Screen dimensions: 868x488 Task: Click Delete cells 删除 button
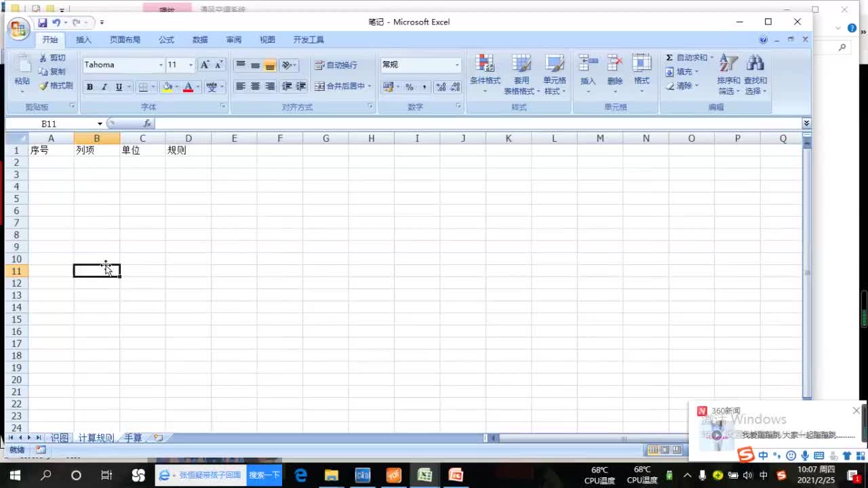point(615,75)
